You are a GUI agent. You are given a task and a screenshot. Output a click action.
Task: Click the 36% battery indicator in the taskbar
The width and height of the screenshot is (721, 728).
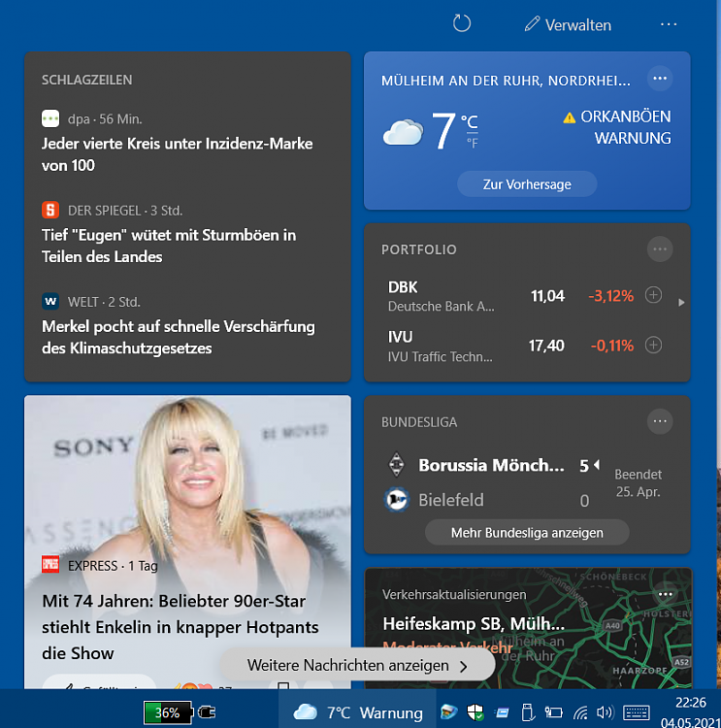click(168, 712)
